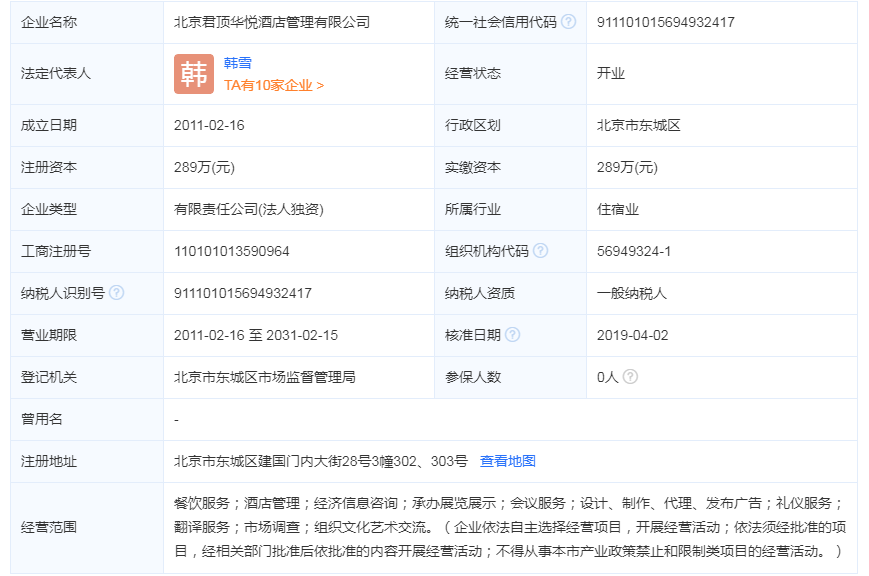Click address 北京市东城区建国门内大街28号3幢302、303号
Image resolution: width=869 pixels, height=576 pixels.
(x=321, y=461)
